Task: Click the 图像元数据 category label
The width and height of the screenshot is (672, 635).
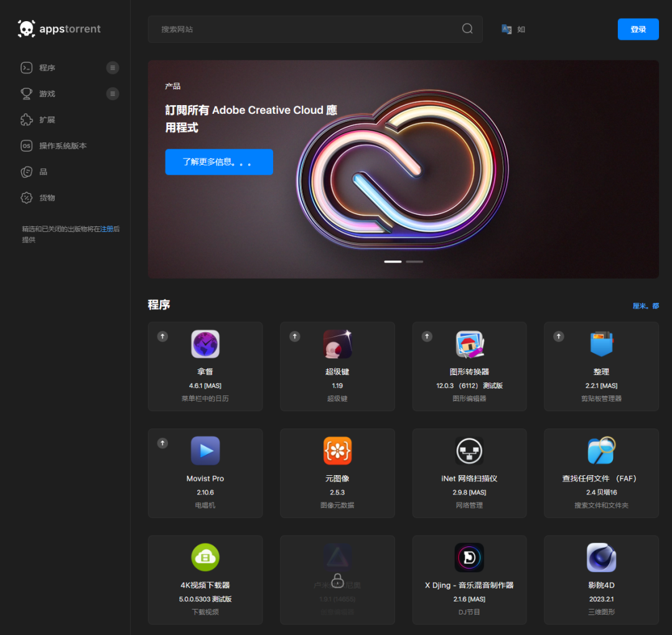Action: 337,505
